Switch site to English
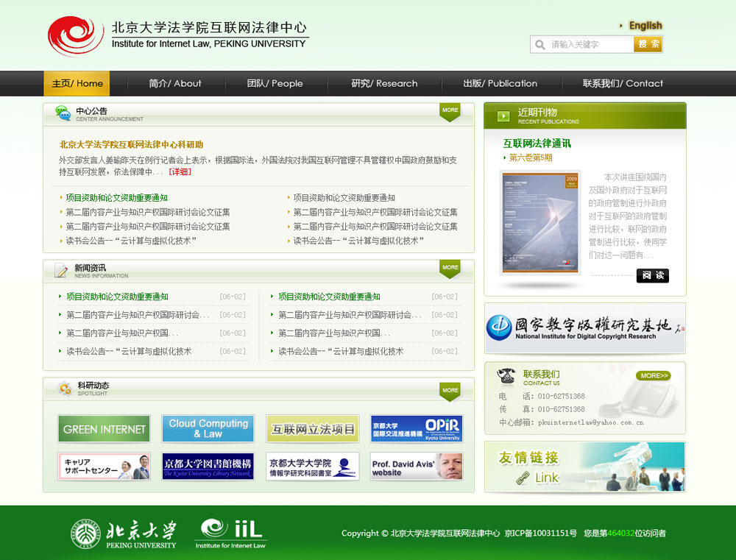Image resolution: width=736 pixels, height=560 pixels. tap(645, 25)
